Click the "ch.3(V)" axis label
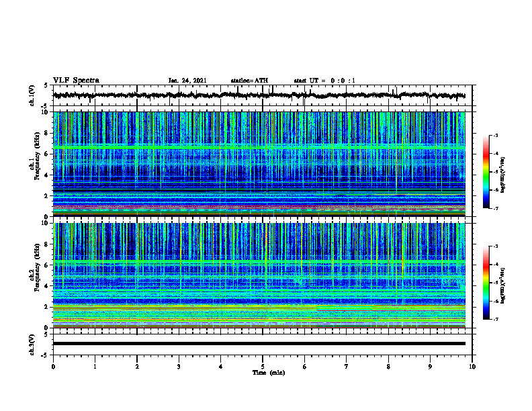The image size is (532, 411). pyautogui.click(x=32, y=345)
